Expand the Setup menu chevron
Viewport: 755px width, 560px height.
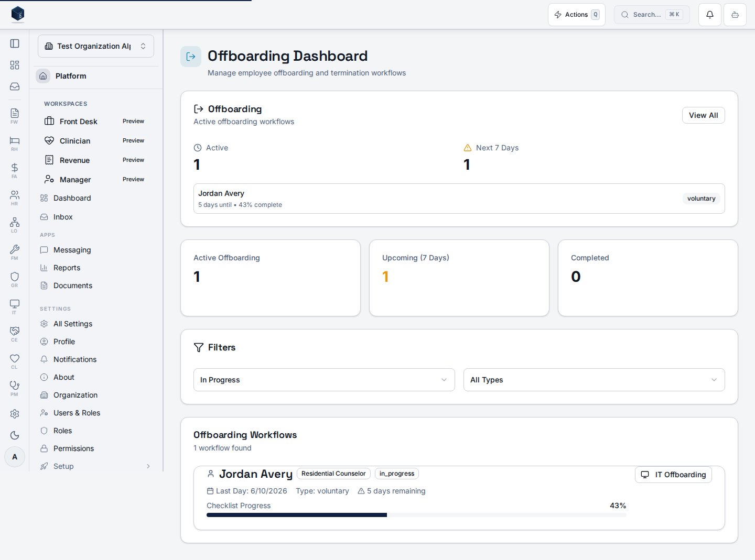point(148,466)
